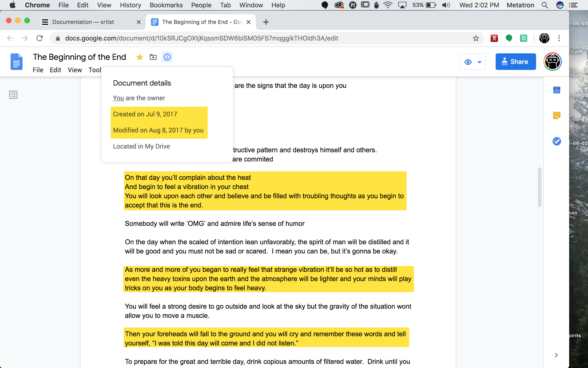
Task: Open the Google Keep lightbulb icon
Action: [556, 115]
